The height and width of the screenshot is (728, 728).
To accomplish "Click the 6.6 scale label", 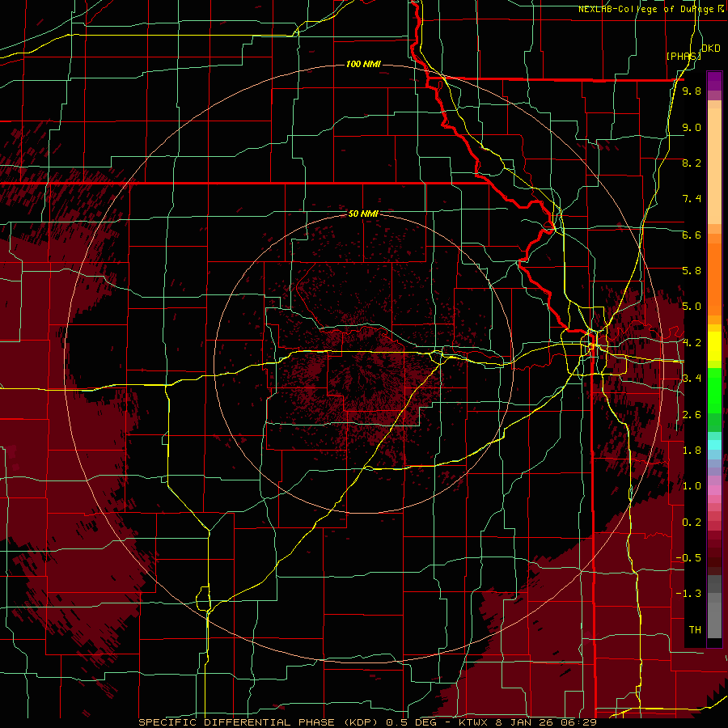I will [x=692, y=235].
